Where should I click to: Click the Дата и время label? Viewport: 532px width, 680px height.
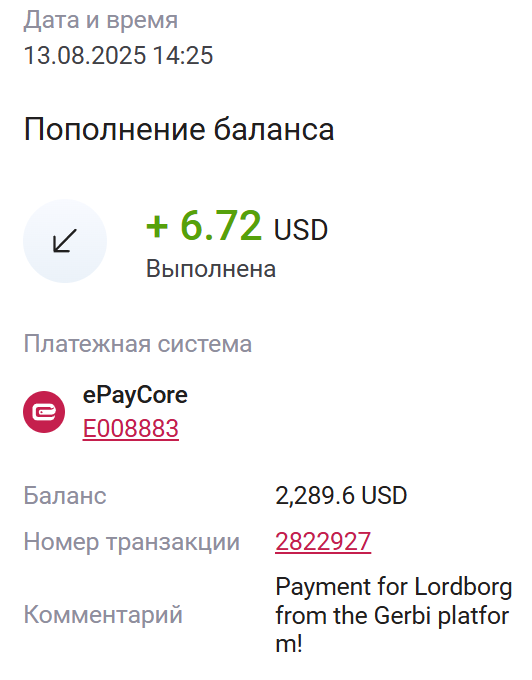101,20
